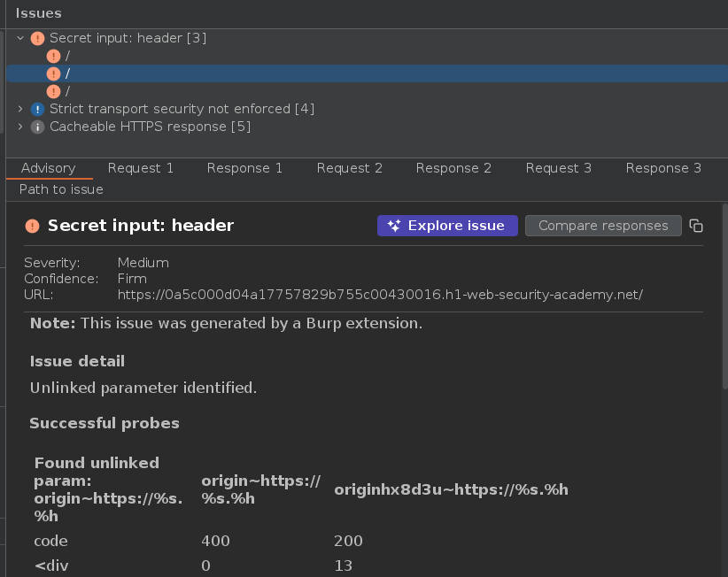The image size is (728, 577).
Task: Expand Strict transport security not enforced
Action: pyautogui.click(x=20, y=109)
